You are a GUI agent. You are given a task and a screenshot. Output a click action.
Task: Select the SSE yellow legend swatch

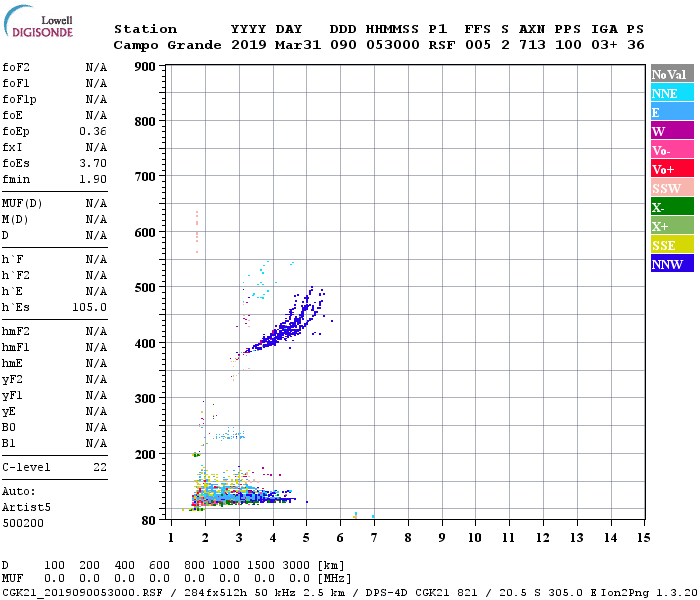click(x=672, y=245)
